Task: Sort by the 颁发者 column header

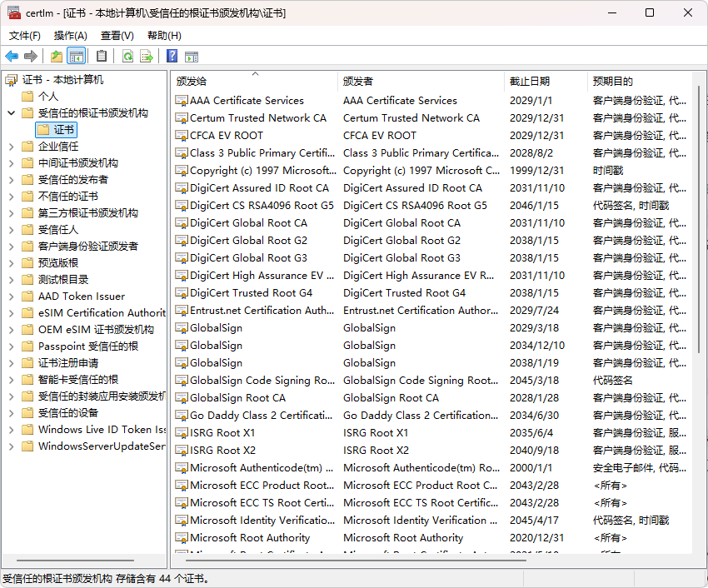Action: [421, 82]
